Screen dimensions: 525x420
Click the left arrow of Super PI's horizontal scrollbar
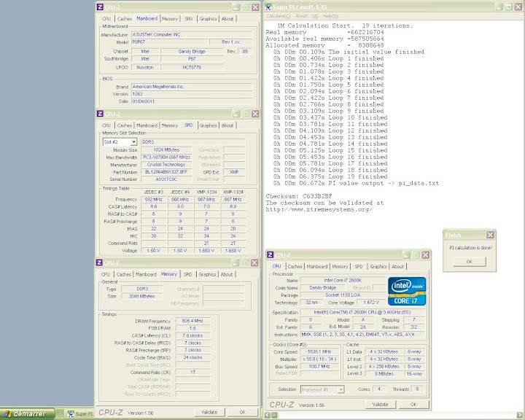[268, 415]
